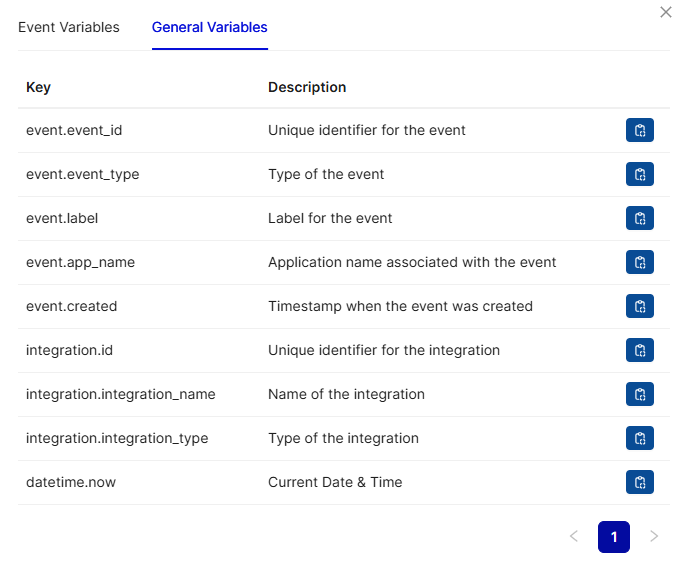Copy the event.label variable key
This screenshot has height=562, width=683.
tap(639, 218)
